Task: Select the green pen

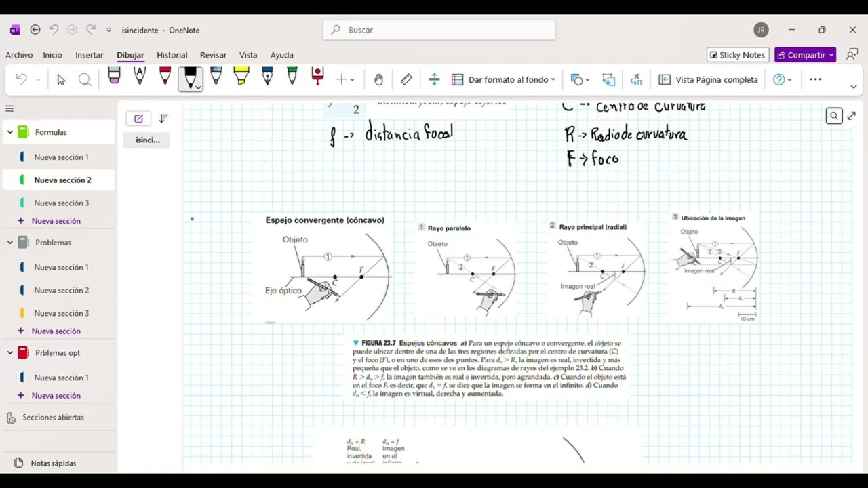Action: coord(292,77)
